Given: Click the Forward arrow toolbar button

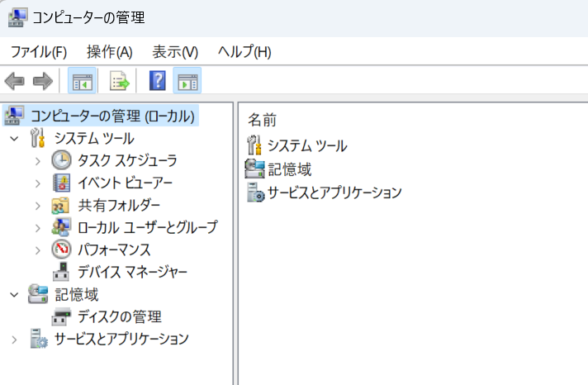Looking at the screenshot, I should point(43,81).
